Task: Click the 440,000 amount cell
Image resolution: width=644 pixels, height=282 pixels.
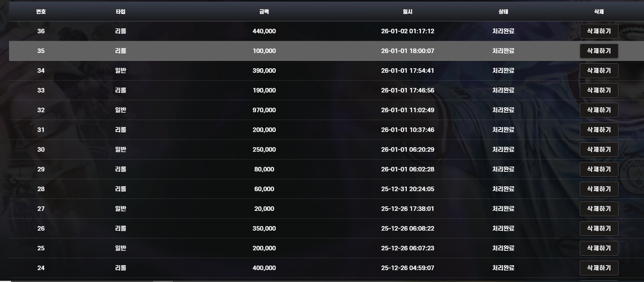Action: click(x=264, y=31)
